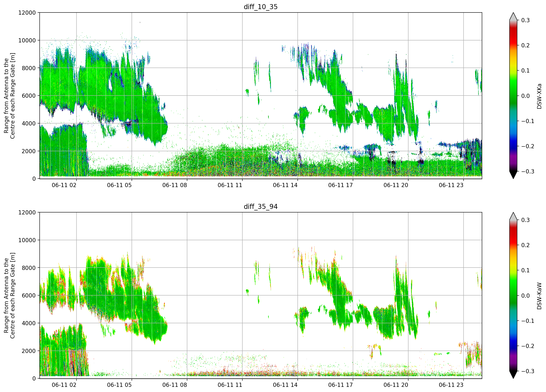Pick "06-11 14" tick under diff_10_35
The image size is (546, 392).
click(x=285, y=185)
